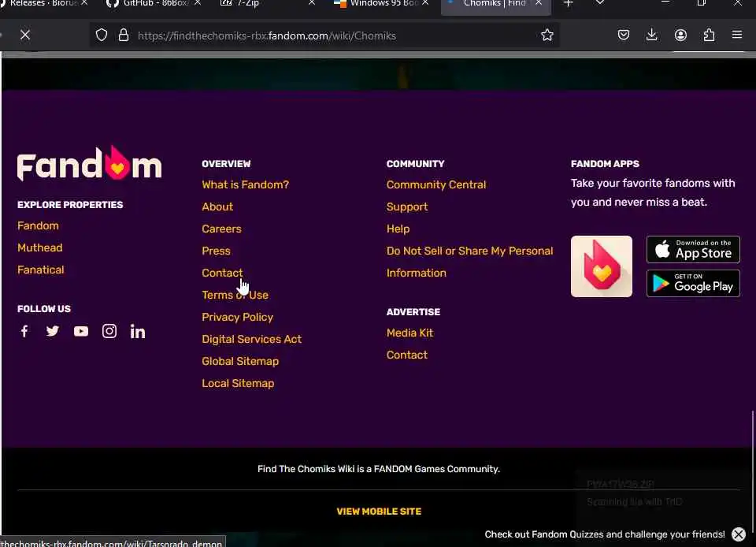Switch to the 7-Zip tab
756x547 pixels.
[x=247, y=4]
